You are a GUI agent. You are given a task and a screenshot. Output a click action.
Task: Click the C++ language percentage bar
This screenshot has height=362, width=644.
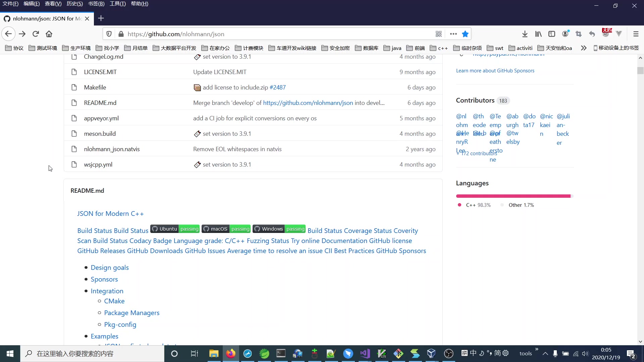point(513,196)
